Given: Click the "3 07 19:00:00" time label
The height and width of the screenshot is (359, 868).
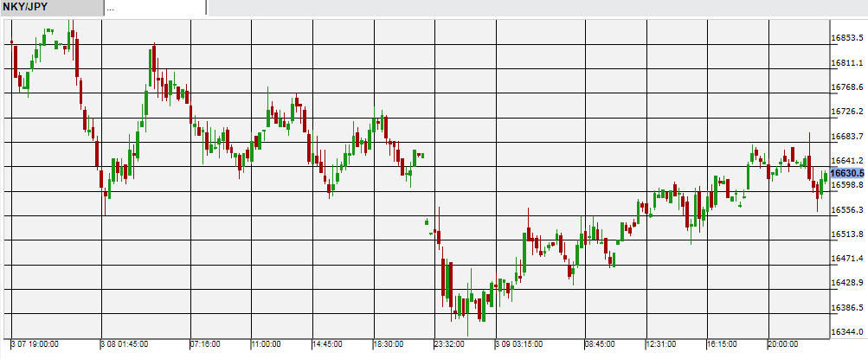Looking at the screenshot, I should point(35,343).
